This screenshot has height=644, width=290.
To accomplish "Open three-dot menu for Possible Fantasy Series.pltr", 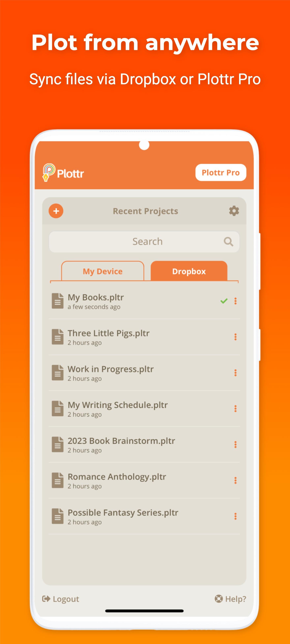I will pyautogui.click(x=235, y=516).
